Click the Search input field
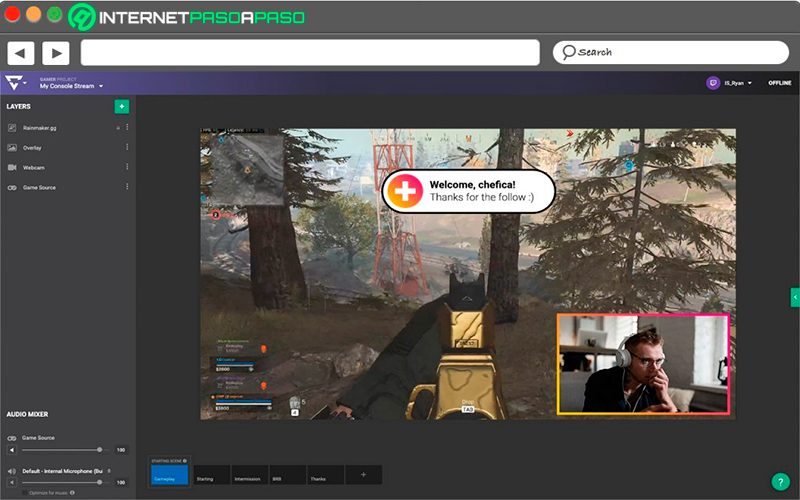800x500 pixels. coord(670,52)
